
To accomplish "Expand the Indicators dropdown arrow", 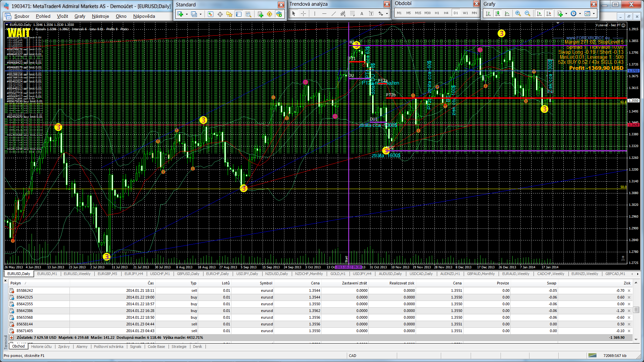I will pyautogui.click(x=566, y=14).
